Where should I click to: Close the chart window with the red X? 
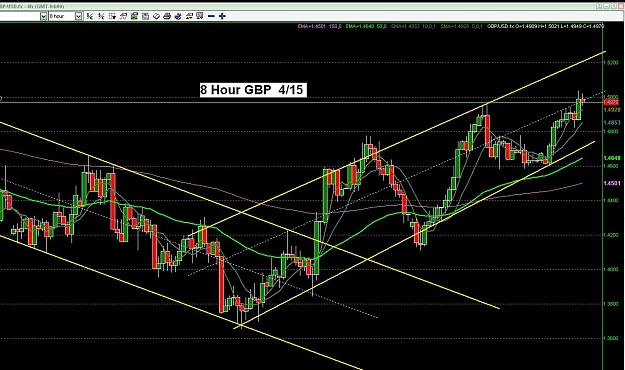point(621,6)
